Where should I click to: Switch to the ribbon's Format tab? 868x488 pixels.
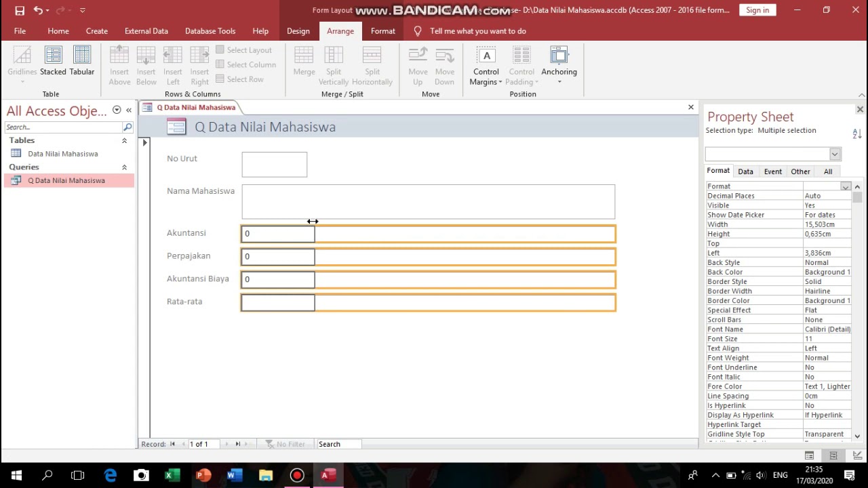pyautogui.click(x=383, y=31)
